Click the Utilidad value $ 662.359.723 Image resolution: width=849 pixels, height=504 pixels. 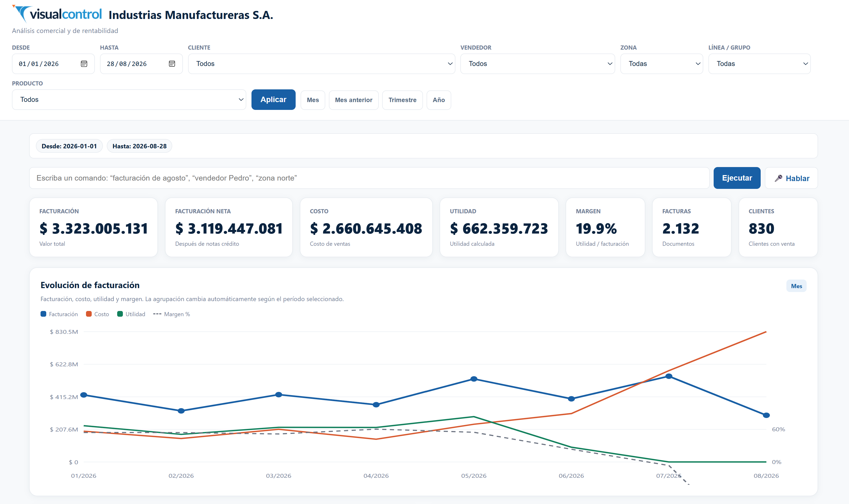pos(499,229)
